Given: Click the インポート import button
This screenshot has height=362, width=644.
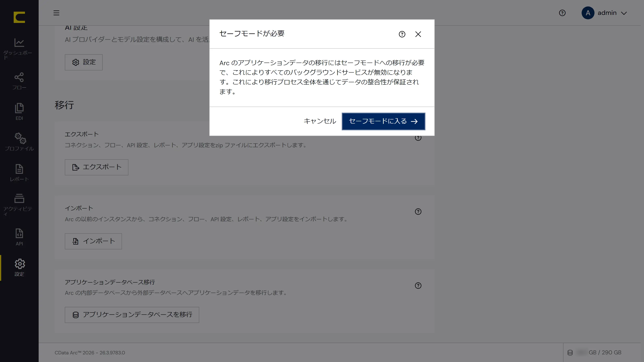Looking at the screenshot, I should click(x=93, y=241).
